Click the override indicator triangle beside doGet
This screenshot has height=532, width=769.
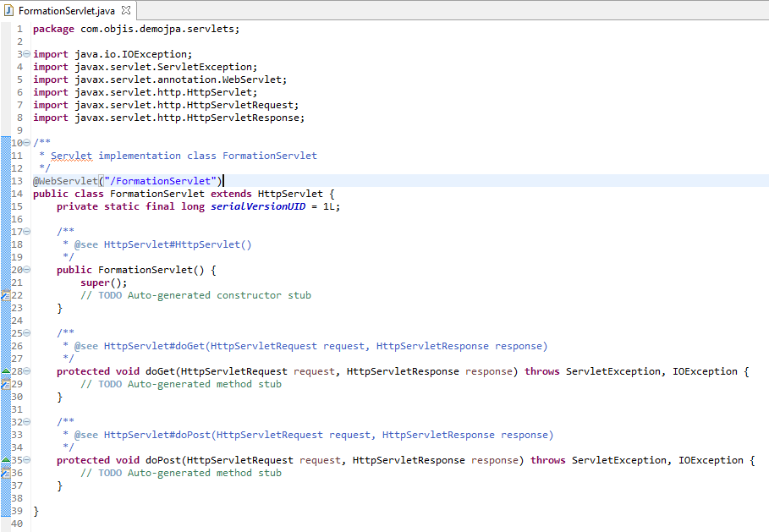pyautogui.click(x=5, y=371)
